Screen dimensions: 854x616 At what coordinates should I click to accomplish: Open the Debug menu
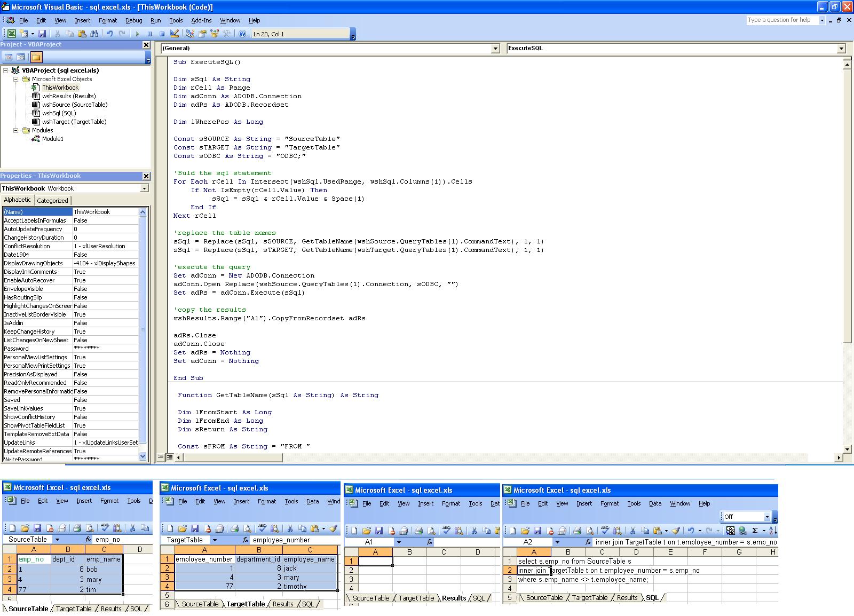click(133, 20)
